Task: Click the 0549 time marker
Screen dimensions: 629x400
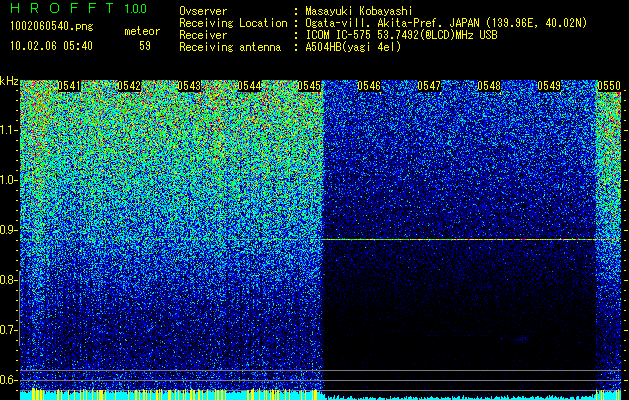Action: (x=549, y=86)
